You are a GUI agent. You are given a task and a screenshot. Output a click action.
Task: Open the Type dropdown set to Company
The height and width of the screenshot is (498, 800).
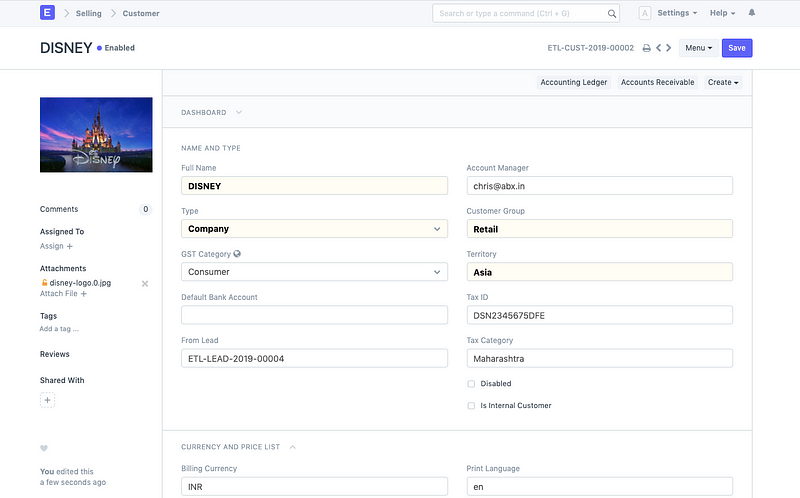tap(314, 229)
